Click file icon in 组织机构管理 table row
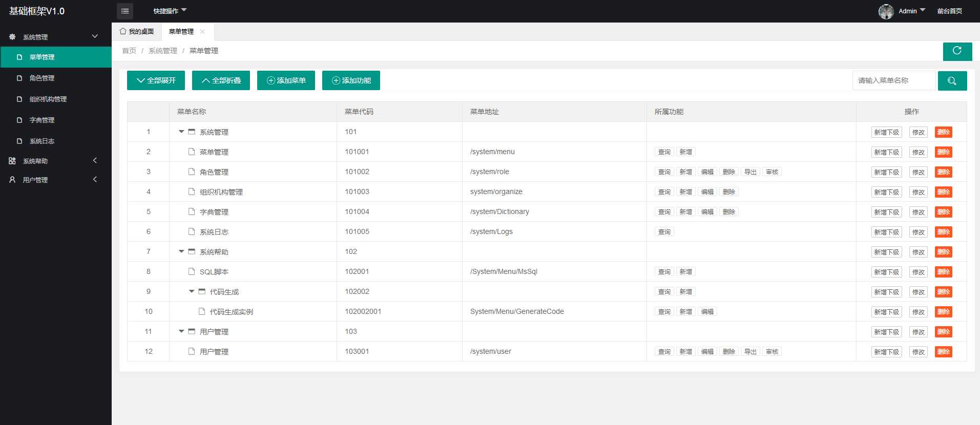Viewport: 980px width, 425px height. (x=192, y=192)
